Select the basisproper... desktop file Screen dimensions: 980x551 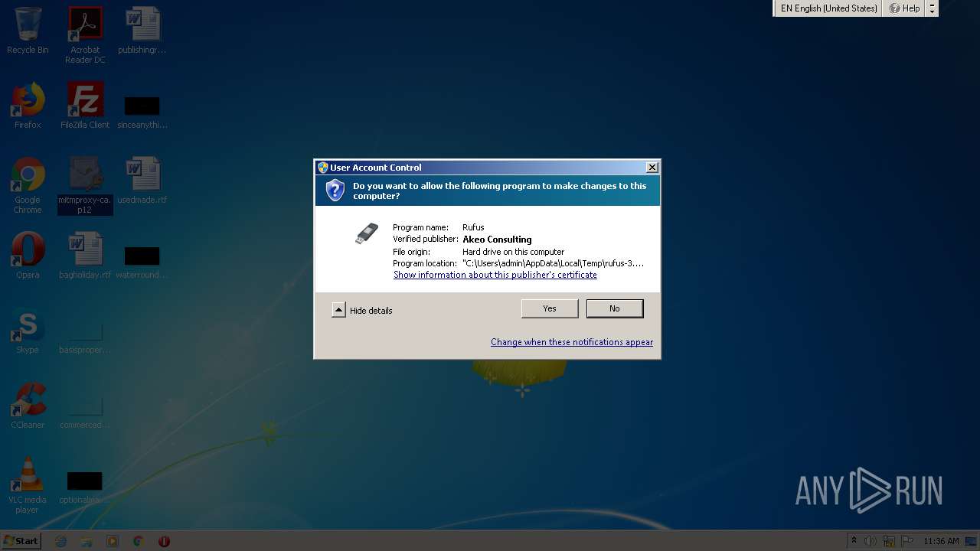[x=85, y=337]
